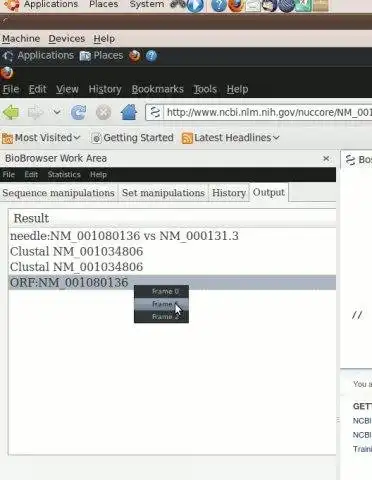The image size is (372, 480).
Task: Launch Firefox from the host panel icon
Action: pyautogui.click(x=236, y=5)
